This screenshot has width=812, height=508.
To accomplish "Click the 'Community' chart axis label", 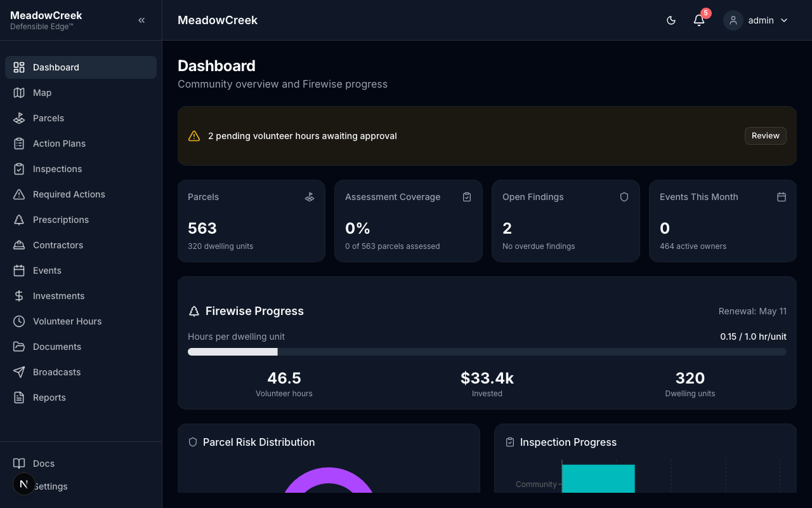I will 536,485.
